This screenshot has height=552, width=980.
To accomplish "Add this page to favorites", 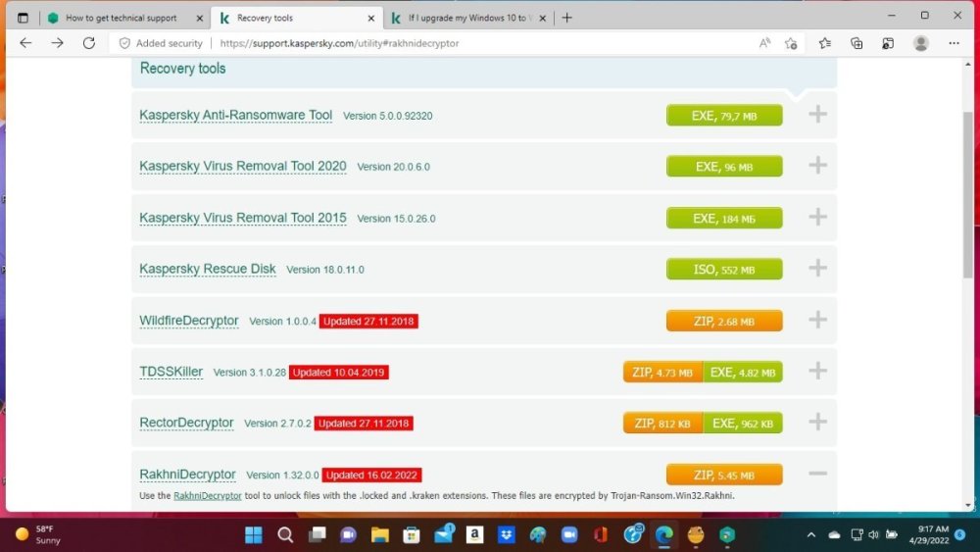I will click(791, 43).
